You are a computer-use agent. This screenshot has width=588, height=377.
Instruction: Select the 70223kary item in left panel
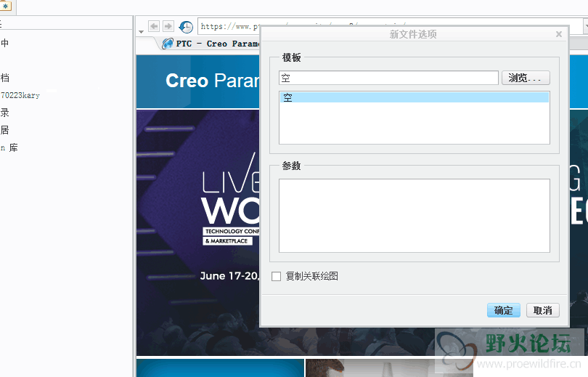(20, 95)
